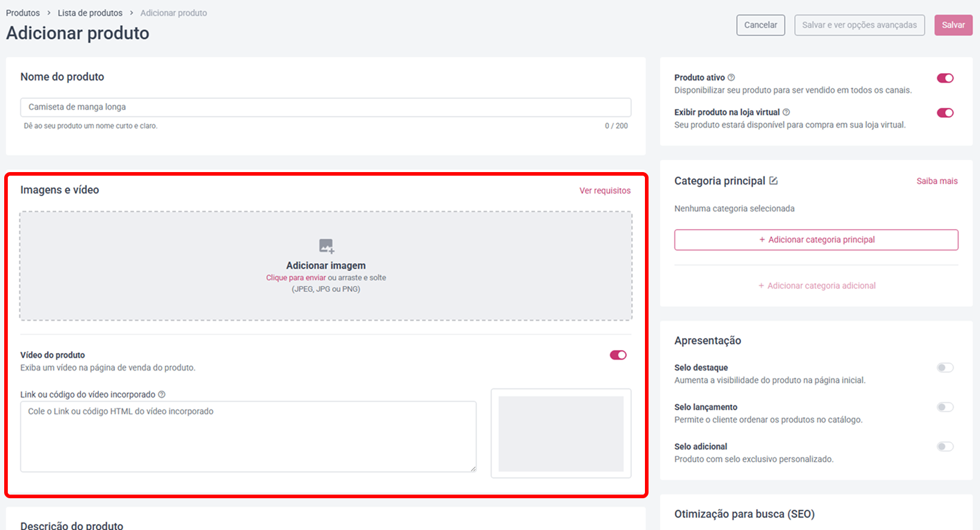Click into the Nome do produto field
The width and height of the screenshot is (980, 530).
[x=325, y=107]
